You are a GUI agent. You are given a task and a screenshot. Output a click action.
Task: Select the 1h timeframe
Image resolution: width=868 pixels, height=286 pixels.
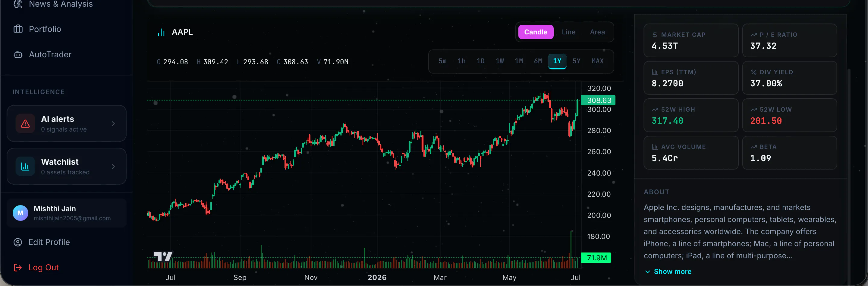pyautogui.click(x=461, y=61)
